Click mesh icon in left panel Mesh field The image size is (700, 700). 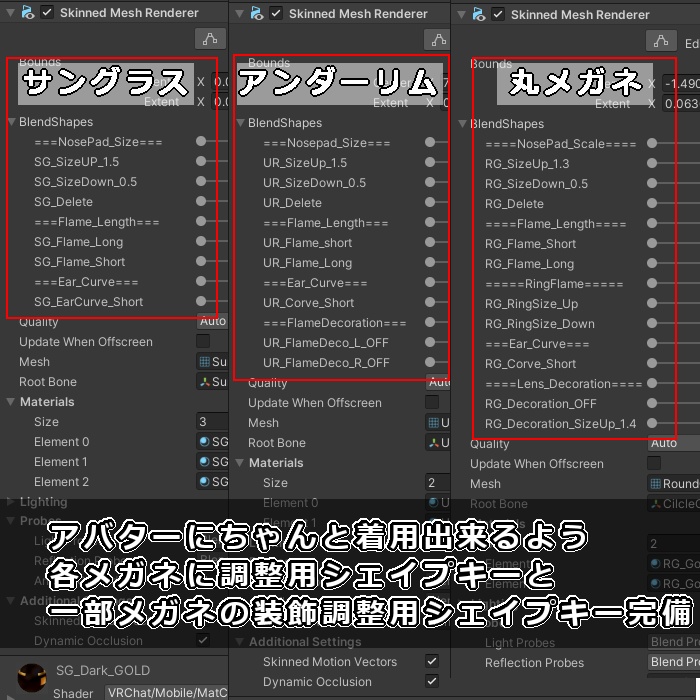tap(204, 362)
